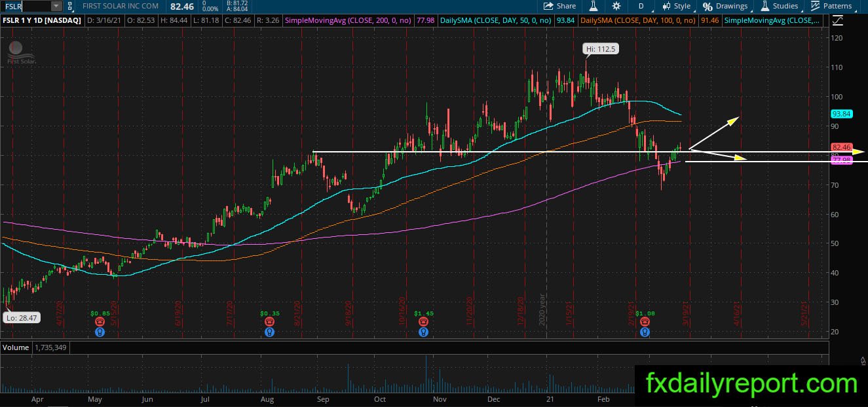The width and height of the screenshot is (868, 407).
Task: Open the Studies menu
Action: (x=780, y=6)
